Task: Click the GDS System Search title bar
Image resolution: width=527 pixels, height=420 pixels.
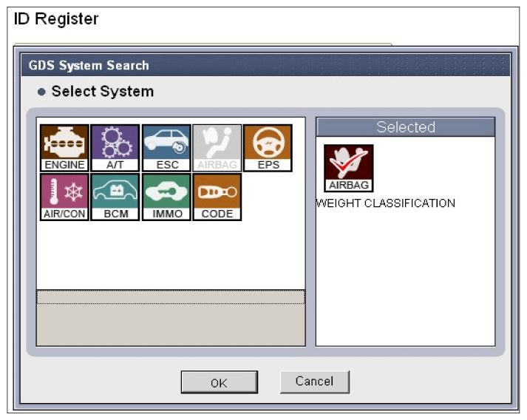Action: [265, 65]
